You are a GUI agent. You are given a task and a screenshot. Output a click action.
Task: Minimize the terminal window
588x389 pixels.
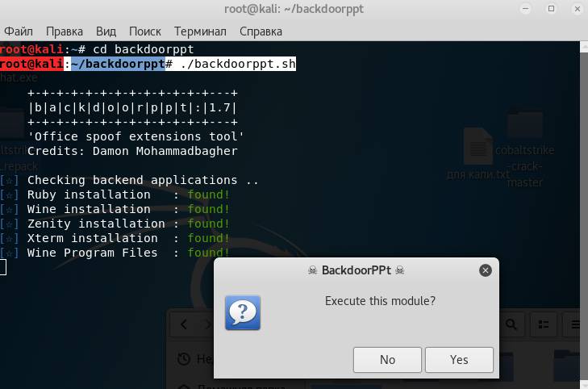pos(527,9)
